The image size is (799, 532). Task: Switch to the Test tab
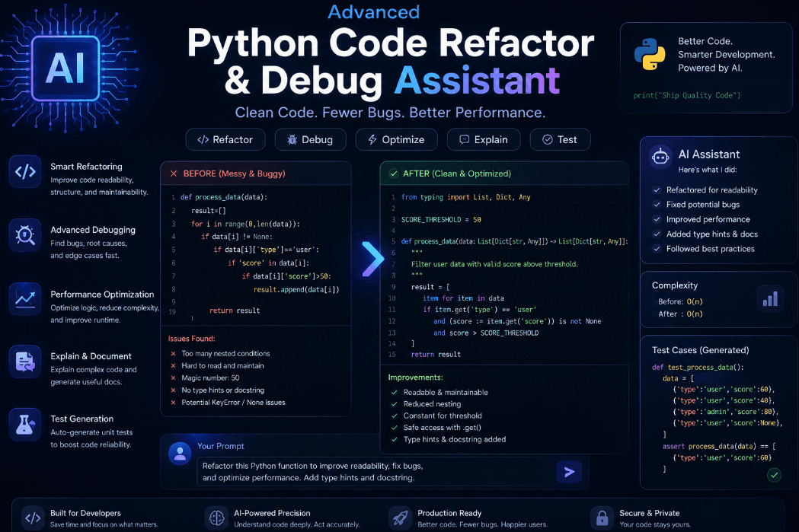click(x=560, y=139)
